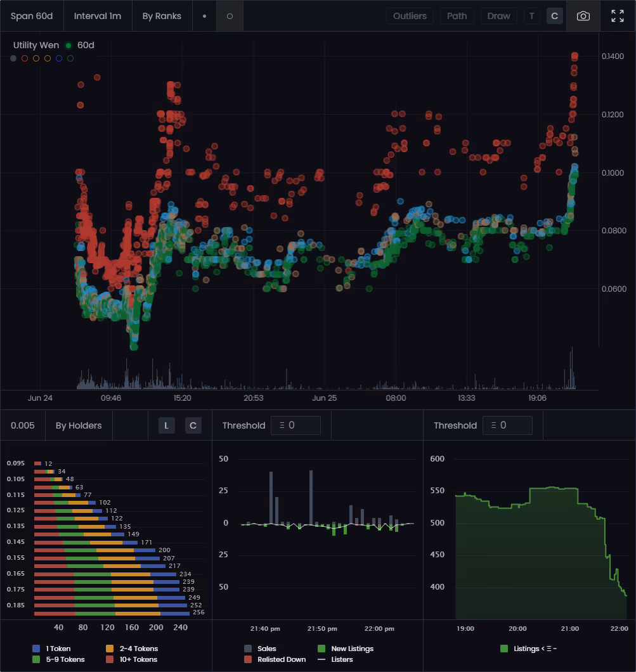Click the Path button

pos(457,16)
